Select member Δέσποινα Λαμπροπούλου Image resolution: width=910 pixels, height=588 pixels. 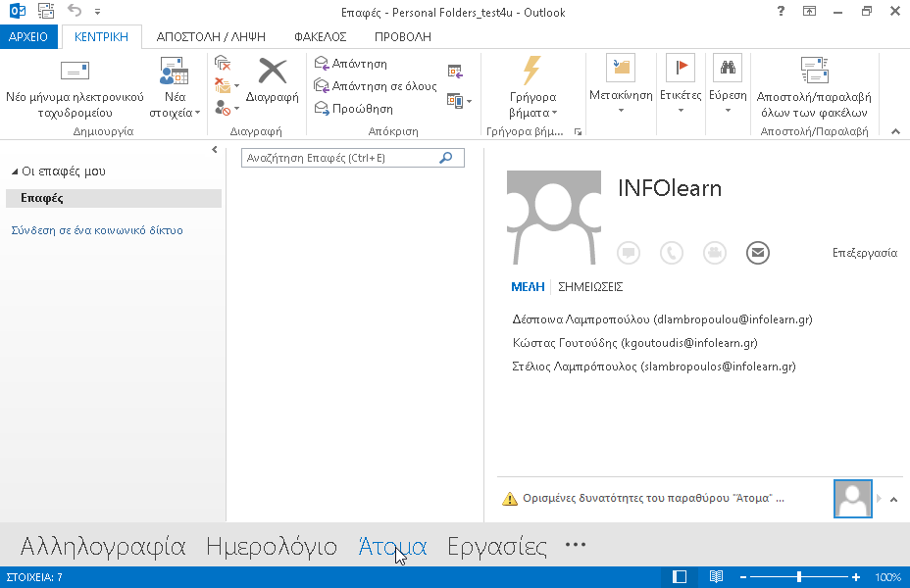click(x=662, y=319)
